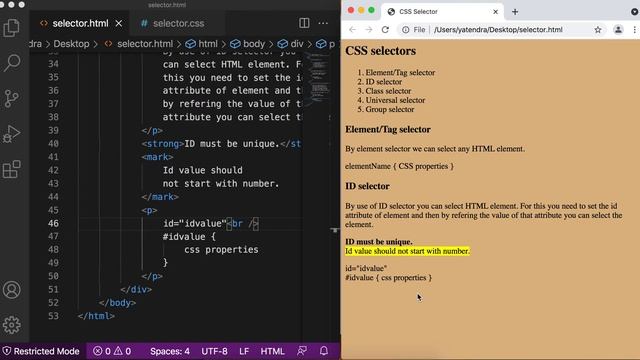The width and height of the screenshot is (640, 360).
Task: Change file encoding UTF-8
Action: [214, 351]
